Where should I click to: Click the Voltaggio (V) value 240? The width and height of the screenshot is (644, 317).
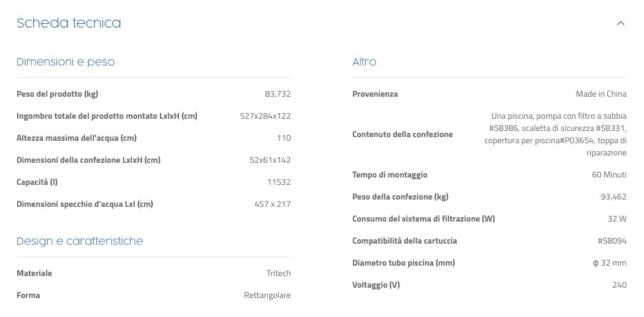click(x=619, y=285)
